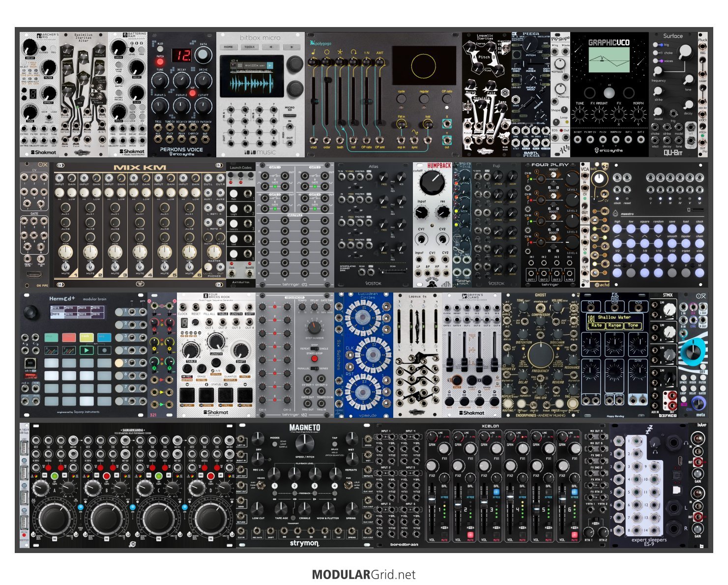Open the MODULARGrid.net link
The height and width of the screenshot is (585, 728).
tap(364, 575)
